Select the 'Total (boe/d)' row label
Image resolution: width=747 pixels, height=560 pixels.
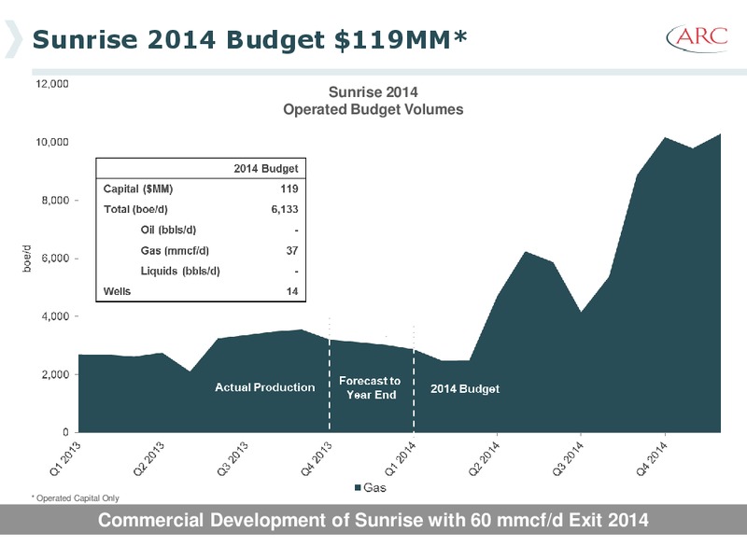135,209
